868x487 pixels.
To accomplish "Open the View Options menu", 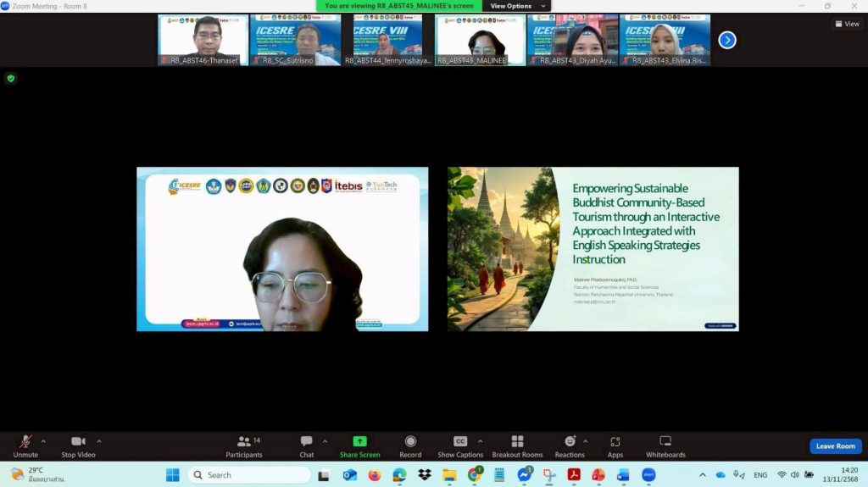I will point(515,6).
